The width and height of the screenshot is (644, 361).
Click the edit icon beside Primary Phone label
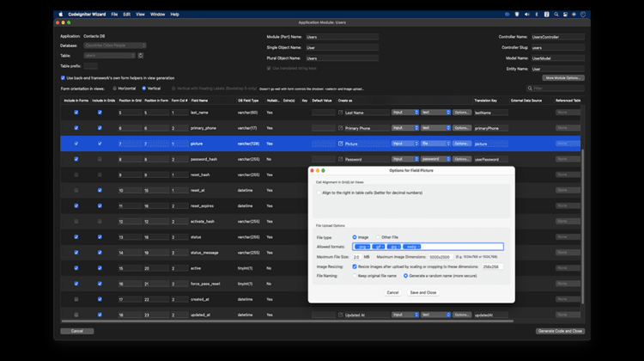coord(341,128)
